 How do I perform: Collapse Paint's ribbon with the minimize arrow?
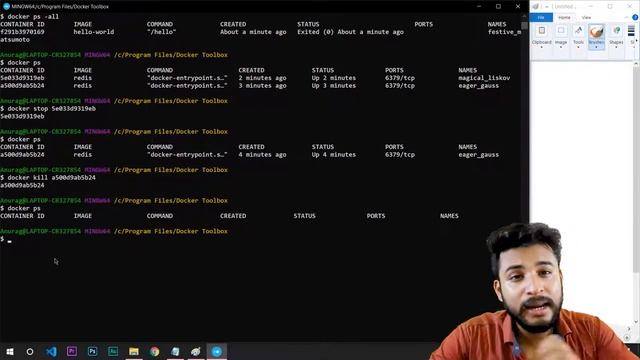626,17
